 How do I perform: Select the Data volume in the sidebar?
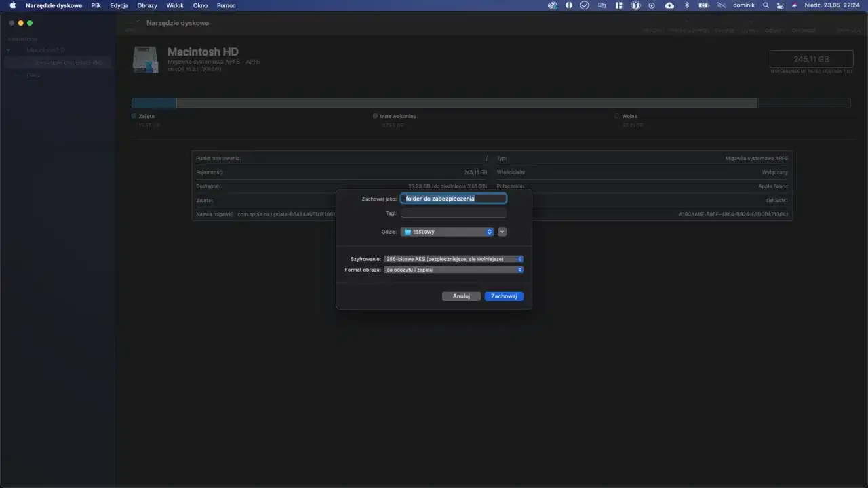(33, 75)
